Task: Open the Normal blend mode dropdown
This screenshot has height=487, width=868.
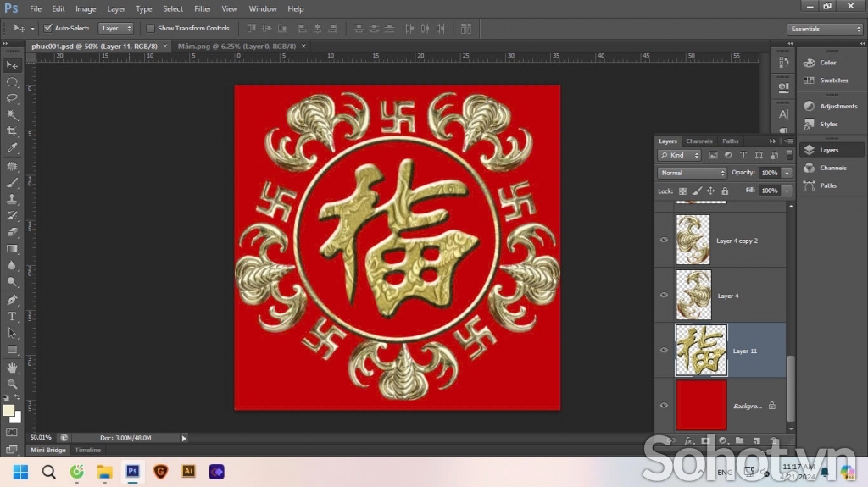Action: pyautogui.click(x=692, y=174)
